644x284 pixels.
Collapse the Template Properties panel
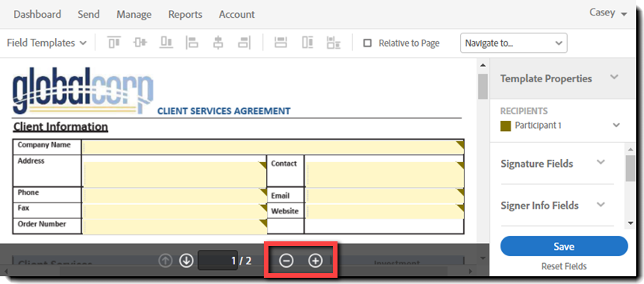[x=614, y=77]
